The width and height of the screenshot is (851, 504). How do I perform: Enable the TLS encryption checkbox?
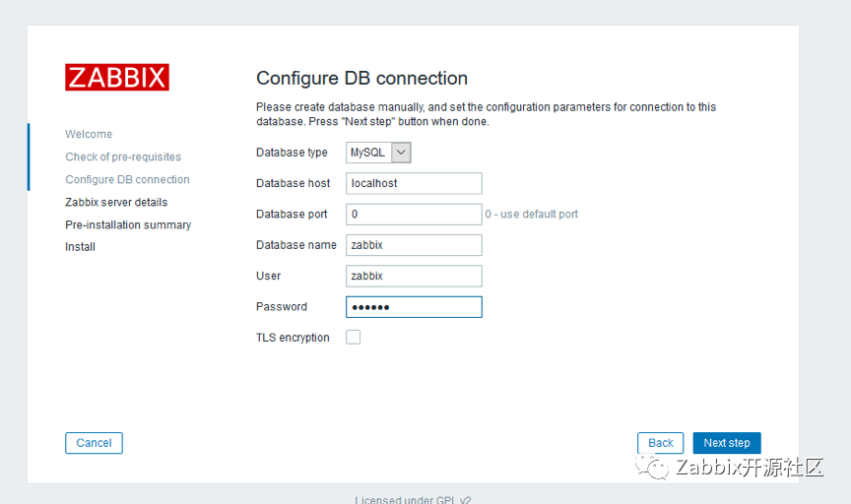click(x=354, y=337)
